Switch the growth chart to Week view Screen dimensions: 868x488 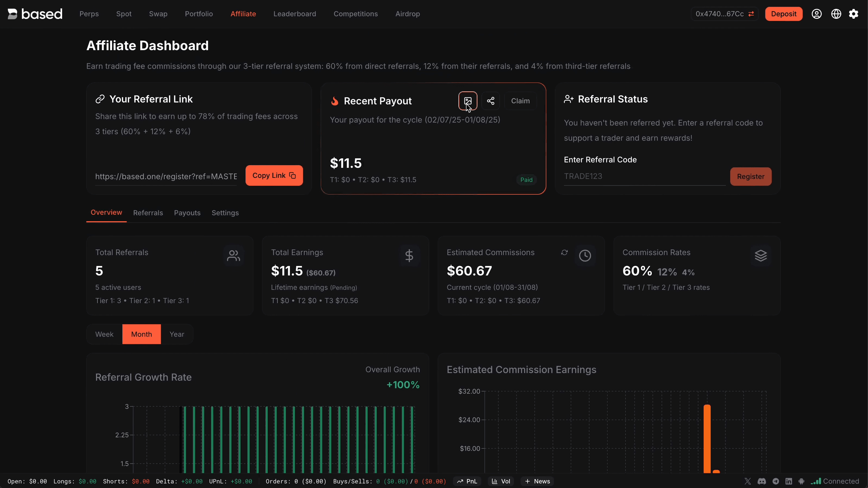tap(104, 334)
